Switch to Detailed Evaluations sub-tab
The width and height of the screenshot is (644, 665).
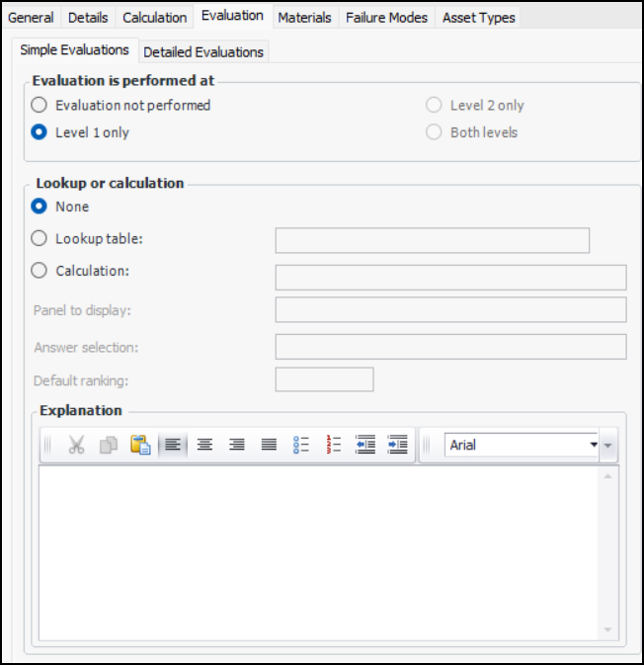[203, 52]
